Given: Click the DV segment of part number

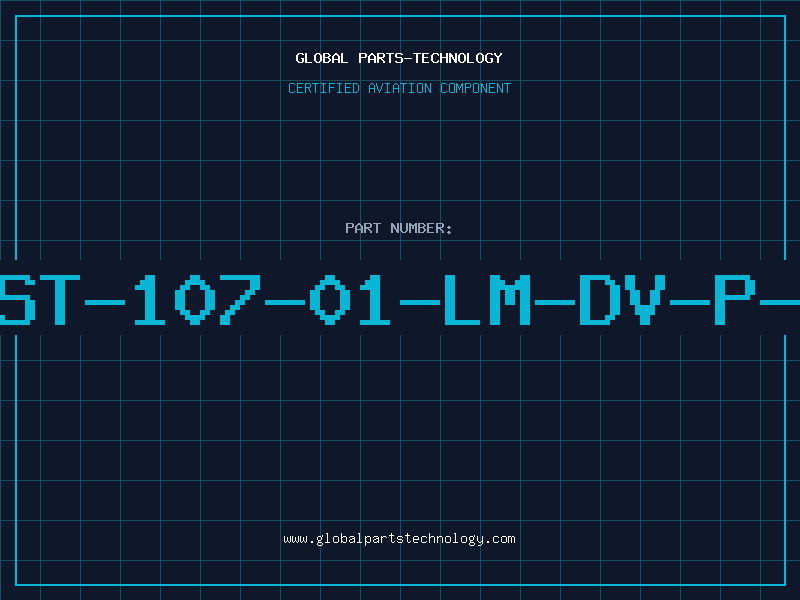Looking at the screenshot, I should [x=622, y=299].
